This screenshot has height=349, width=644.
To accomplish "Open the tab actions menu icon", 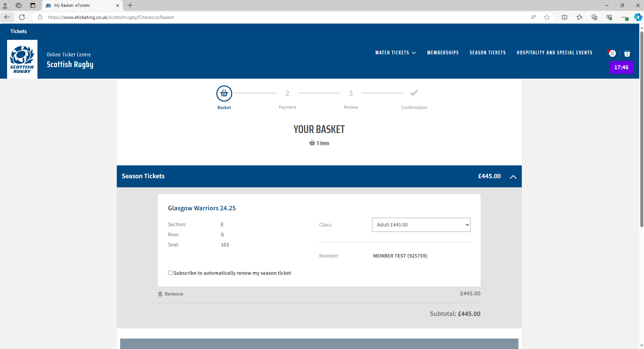I will pyautogui.click(x=33, y=5).
